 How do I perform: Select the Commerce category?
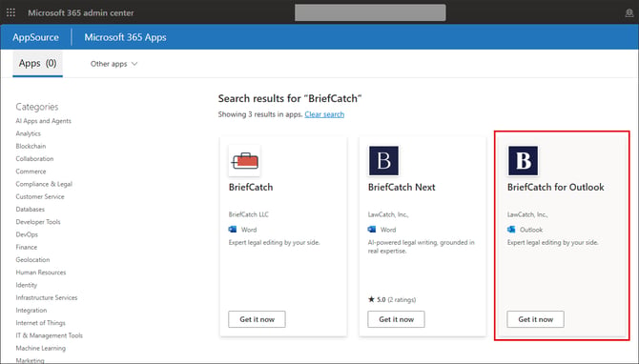[31, 172]
